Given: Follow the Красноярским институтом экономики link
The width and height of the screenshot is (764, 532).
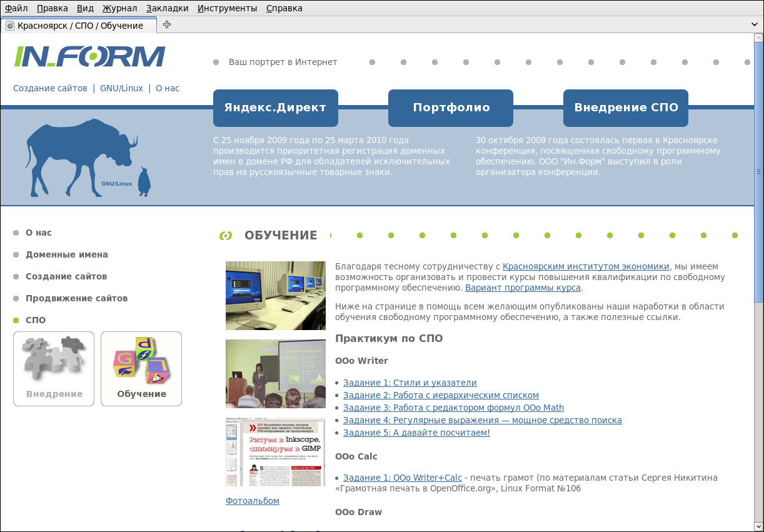Looking at the screenshot, I should pyautogui.click(x=586, y=266).
